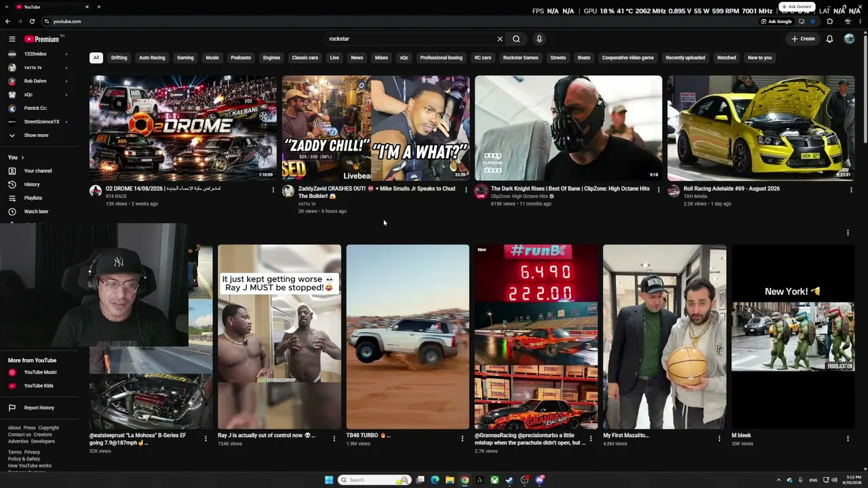The height and width of the screenshot is (488, 868).
Task: Select the All filter chip
Action: (96, 58)
